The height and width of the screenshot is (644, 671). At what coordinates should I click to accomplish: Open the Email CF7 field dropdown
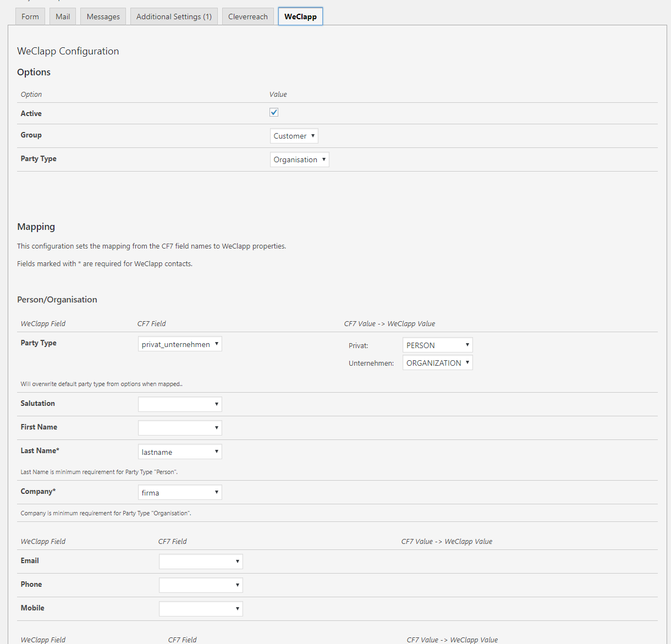click(x=201, y=562)
